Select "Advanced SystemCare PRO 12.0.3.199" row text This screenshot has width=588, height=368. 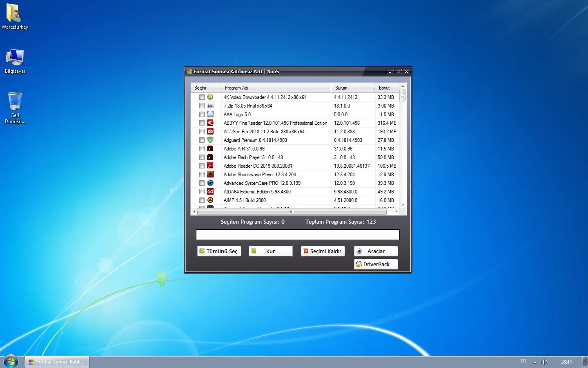(x=262, y=183)
